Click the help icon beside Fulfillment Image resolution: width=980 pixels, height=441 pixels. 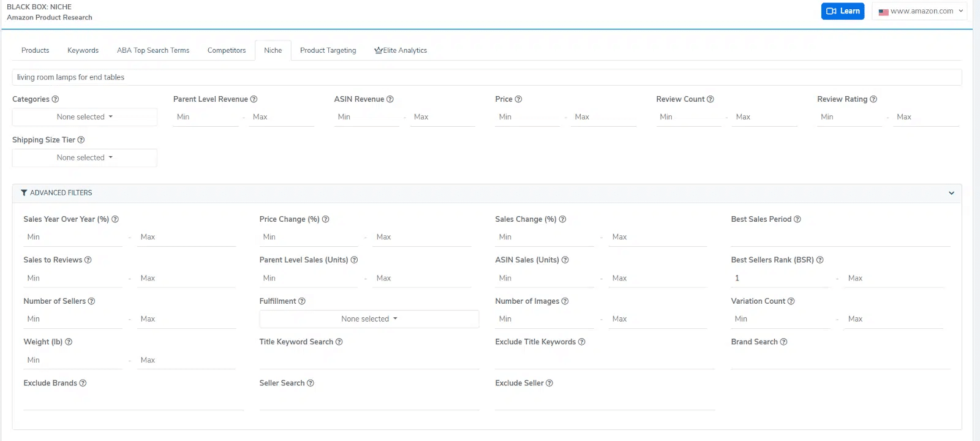(301, 301)
